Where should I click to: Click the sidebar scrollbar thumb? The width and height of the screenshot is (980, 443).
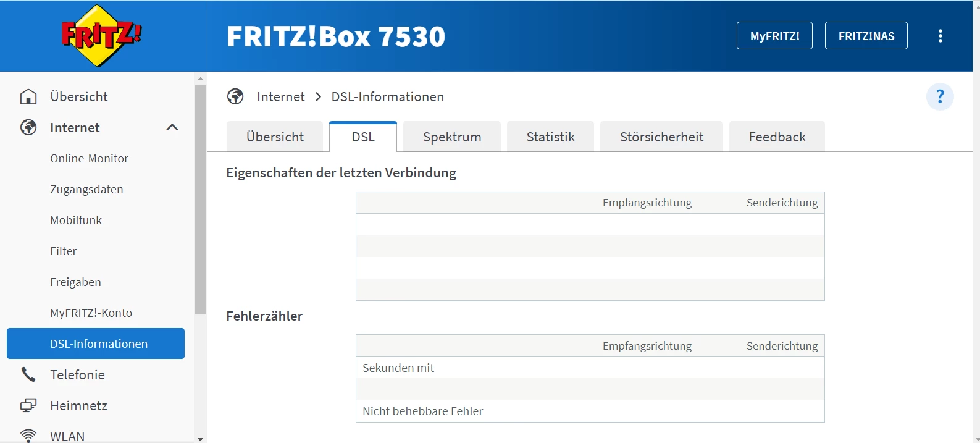pos(200,200)
